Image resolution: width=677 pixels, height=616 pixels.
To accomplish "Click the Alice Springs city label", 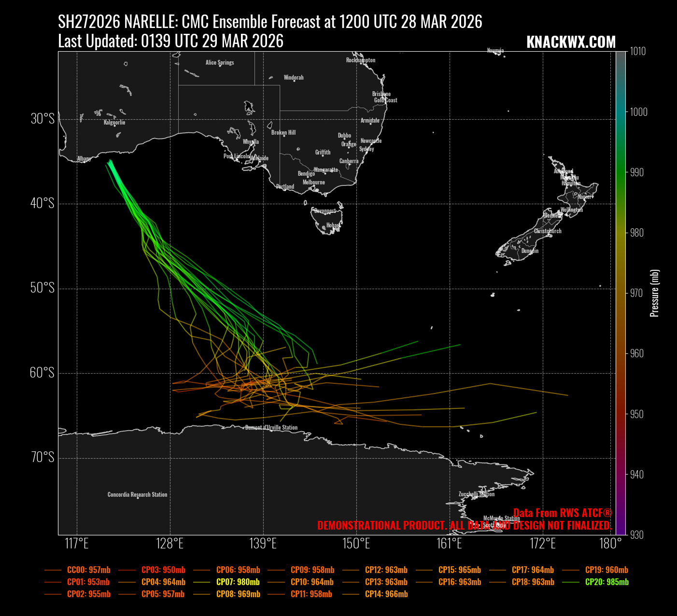I will (x=220, y=63).
